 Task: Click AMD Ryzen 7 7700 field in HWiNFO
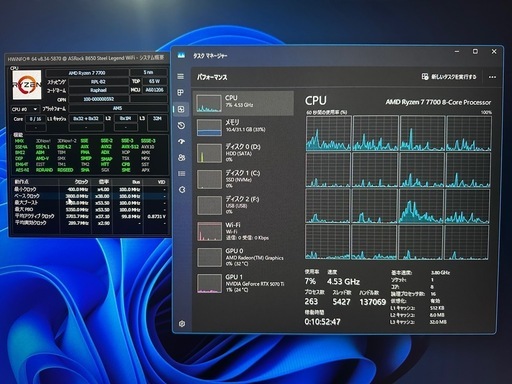point(87,73)
